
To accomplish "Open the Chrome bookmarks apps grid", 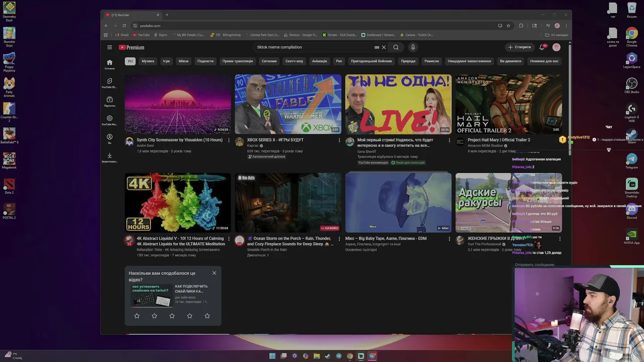I will (x=106, y=35).
